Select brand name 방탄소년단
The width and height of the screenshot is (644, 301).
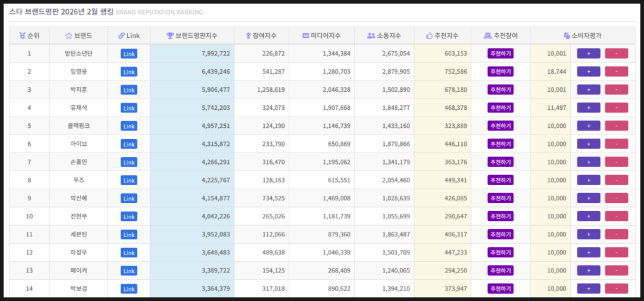point(79,54)
